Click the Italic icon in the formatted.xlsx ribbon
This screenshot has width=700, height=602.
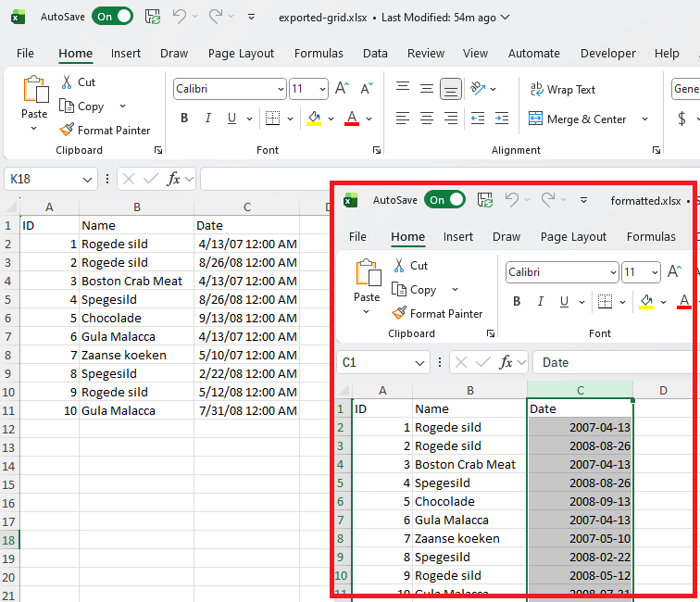click(x=542, y=301)
